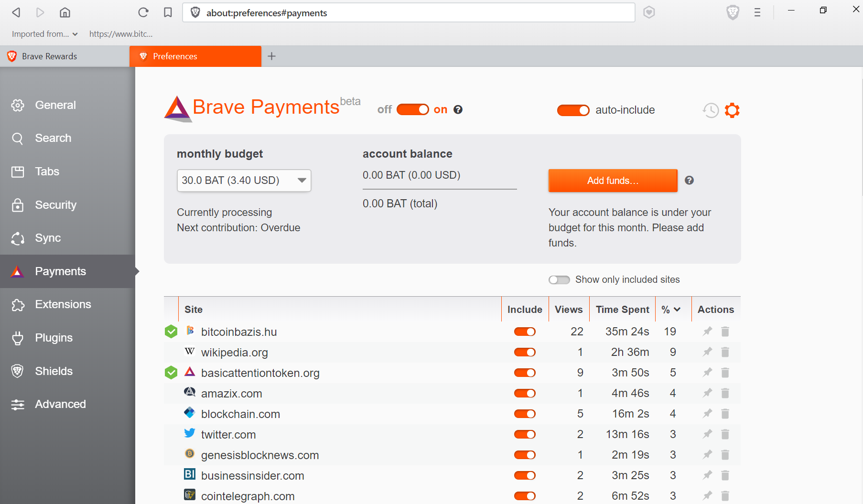Click shield icon right of address bar
863x504 pixels.
(x=649, y=12)
